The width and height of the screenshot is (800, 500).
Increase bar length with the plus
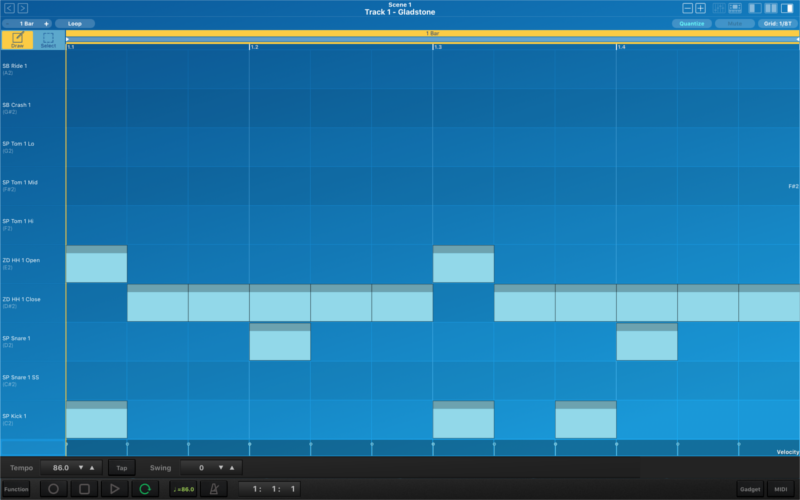pyautogui.click(x=46, y=23)
